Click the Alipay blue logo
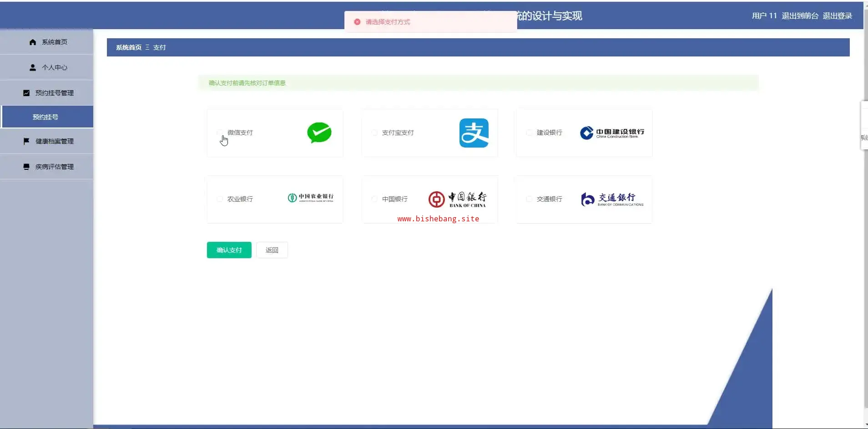 pos(474,133)
